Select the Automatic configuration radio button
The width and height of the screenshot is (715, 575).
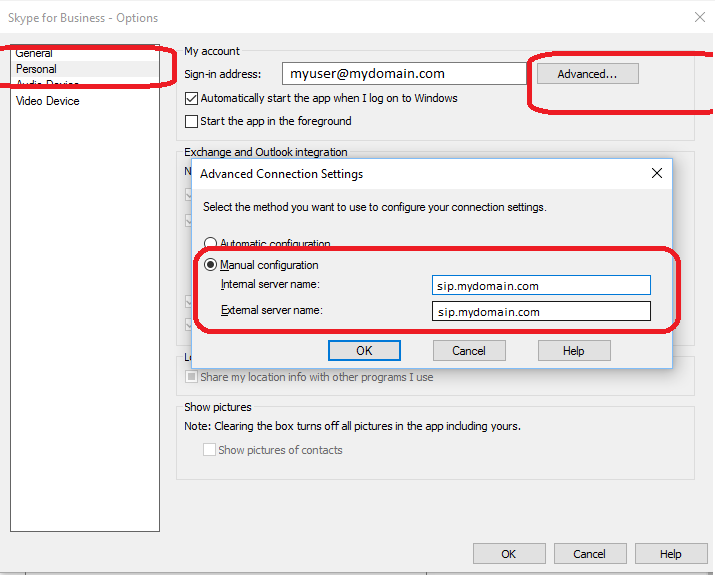[x=210, y=243]
